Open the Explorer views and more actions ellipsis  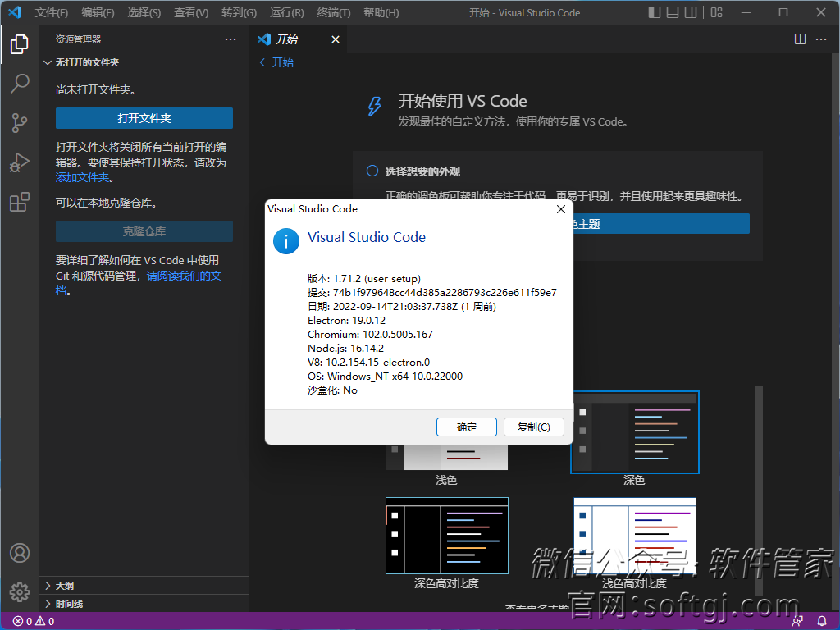[x=231, y=39]
